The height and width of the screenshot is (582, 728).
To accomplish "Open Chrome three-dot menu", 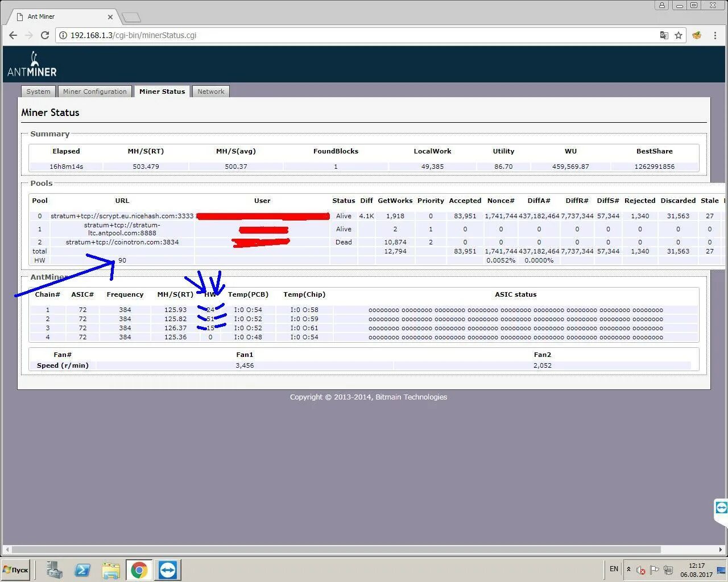I will [715, 35].
